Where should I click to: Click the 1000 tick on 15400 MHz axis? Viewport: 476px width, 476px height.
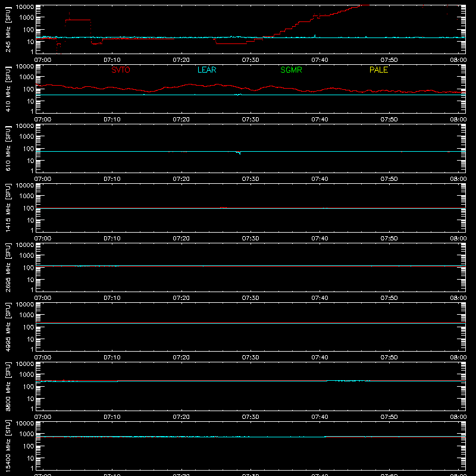(x=27, y=434)
